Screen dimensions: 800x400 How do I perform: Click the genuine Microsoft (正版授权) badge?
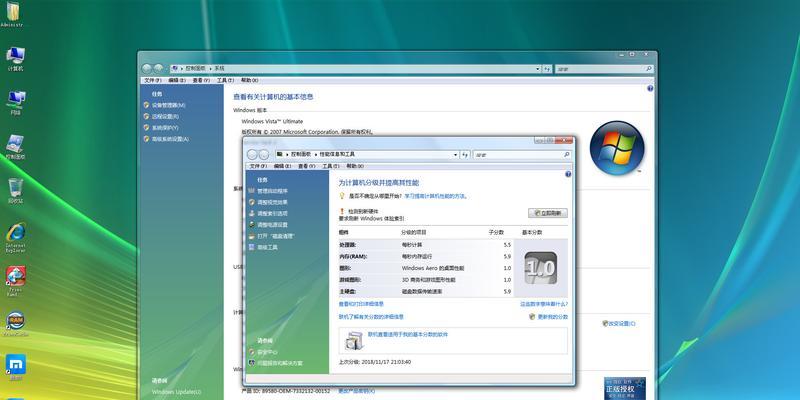pyautogui.click(x=624, y=388)
